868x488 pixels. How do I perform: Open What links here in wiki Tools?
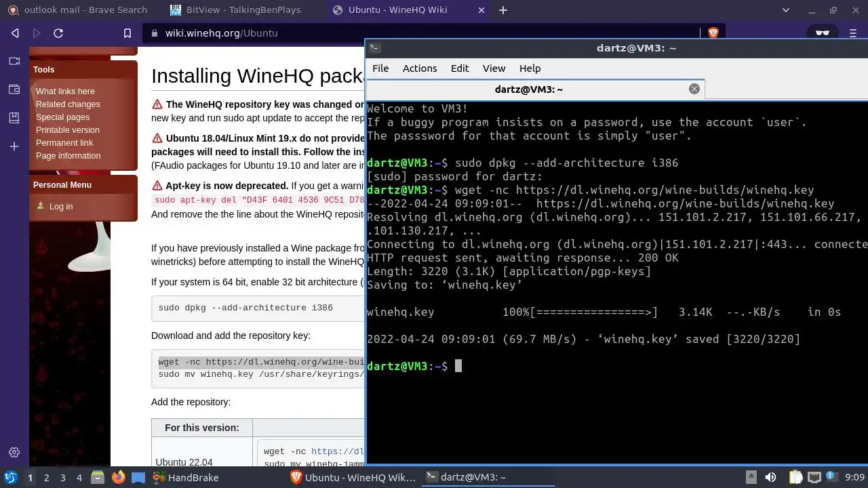click(65, 91)
